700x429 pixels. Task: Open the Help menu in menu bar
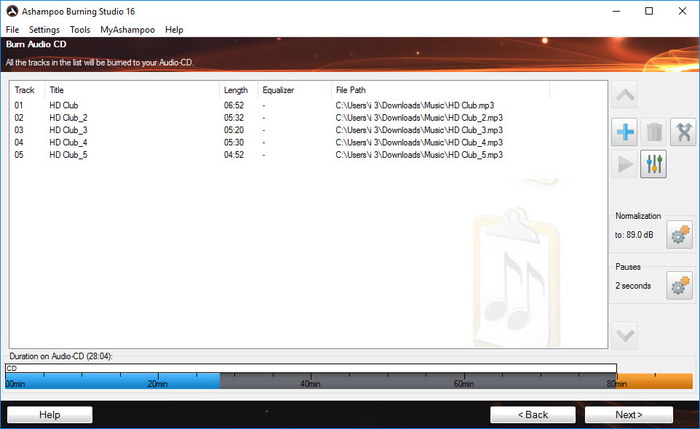(x=174, y=29)
